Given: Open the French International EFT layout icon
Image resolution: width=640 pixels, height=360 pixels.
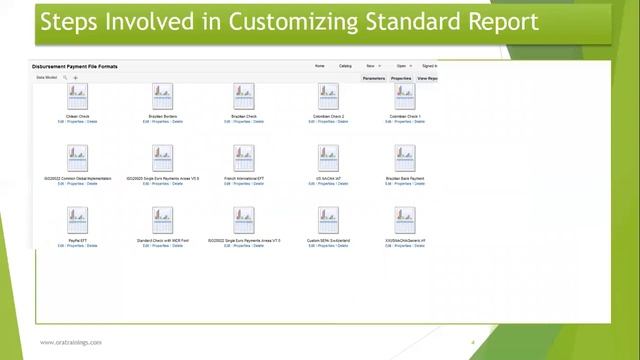Looking at the screenshot, I should pyautogui.click(x=244, y=158).
